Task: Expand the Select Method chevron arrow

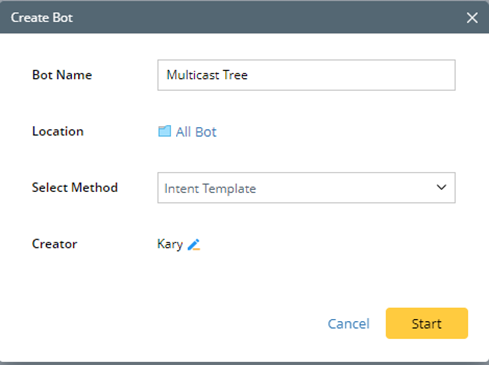Action: click(441, 188)
